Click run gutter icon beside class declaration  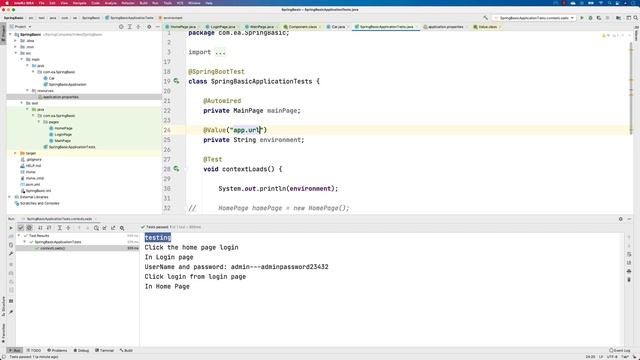point(176,81)
